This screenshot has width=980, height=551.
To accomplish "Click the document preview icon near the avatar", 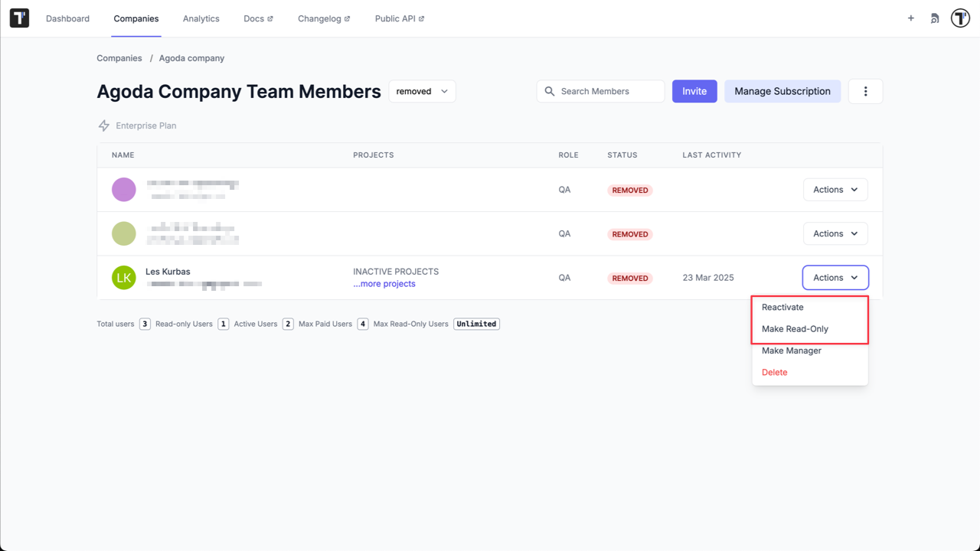I will [935, 18].
